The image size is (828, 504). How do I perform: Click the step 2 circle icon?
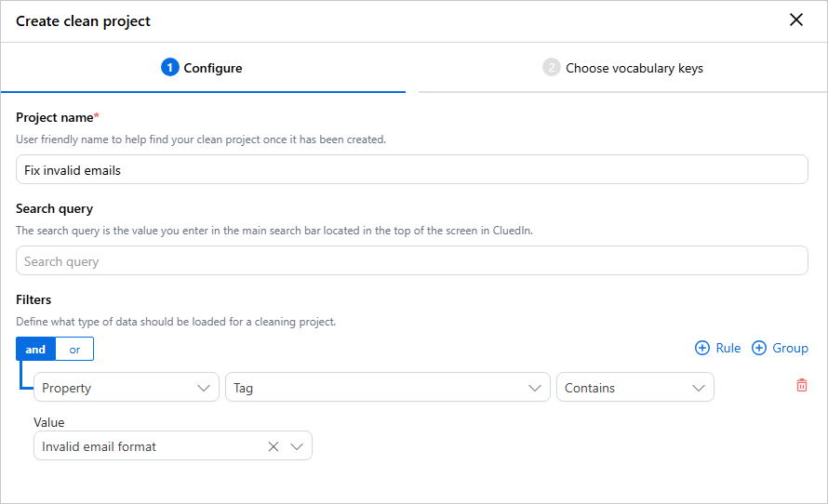pos(552,68)
